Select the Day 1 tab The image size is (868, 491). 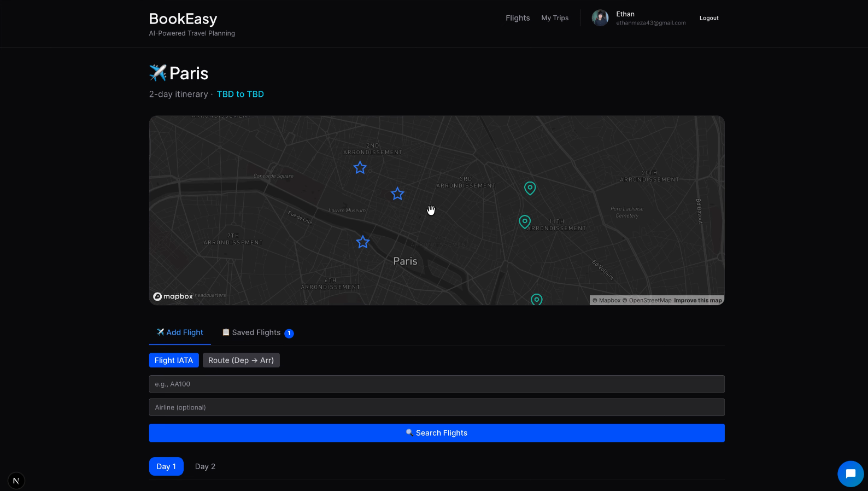coord(166,466)
